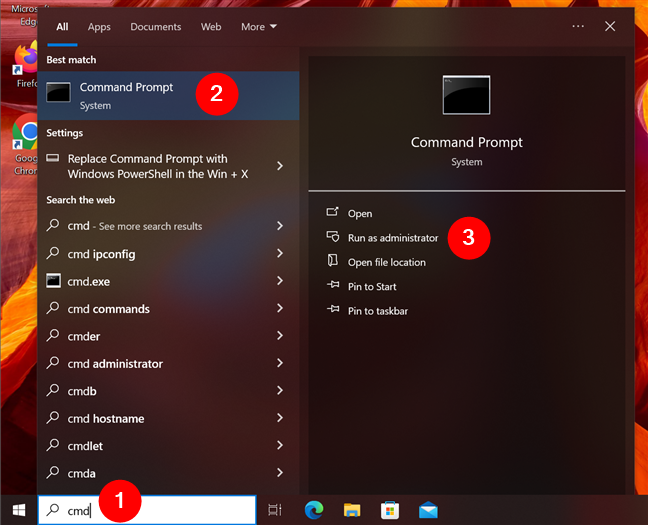Click the large Command Prompt preview icon
This screenshot has width=648, height=525.
(466, 95)
